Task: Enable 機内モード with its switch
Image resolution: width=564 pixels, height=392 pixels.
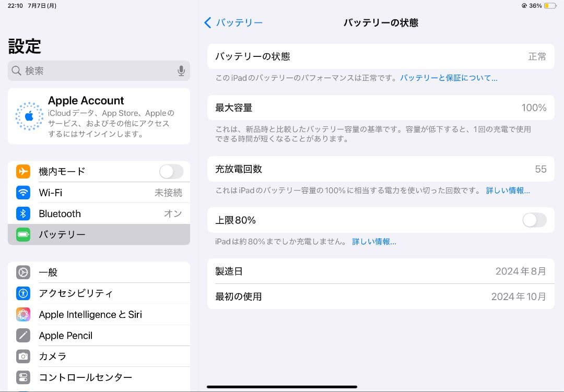Action: point(171,171)
